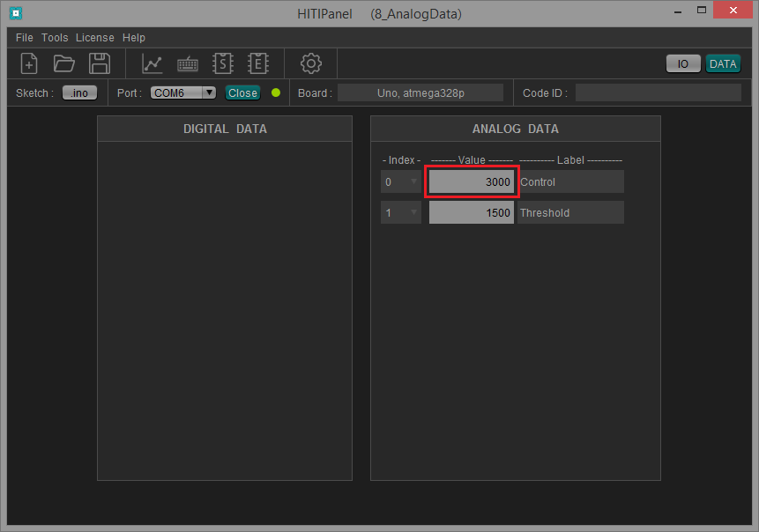Click the .ino sketch button
This screenshot has width=759, height=532.
(x=80, y=92)
